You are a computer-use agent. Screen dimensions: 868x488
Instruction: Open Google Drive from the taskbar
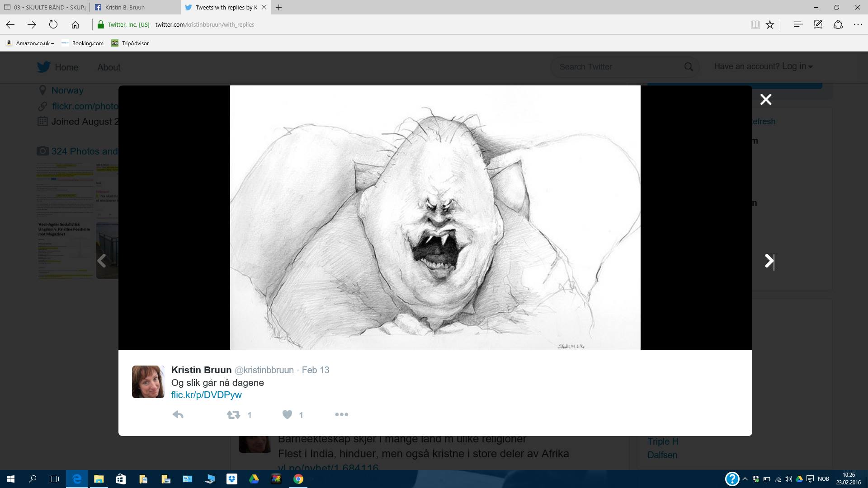pyautogui.click(x=254, y=479)
